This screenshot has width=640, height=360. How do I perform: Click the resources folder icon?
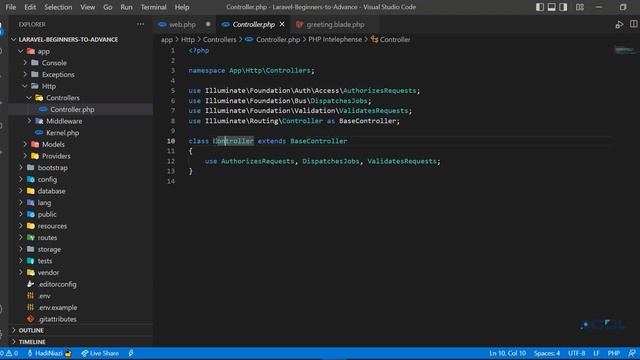(31, 226)
